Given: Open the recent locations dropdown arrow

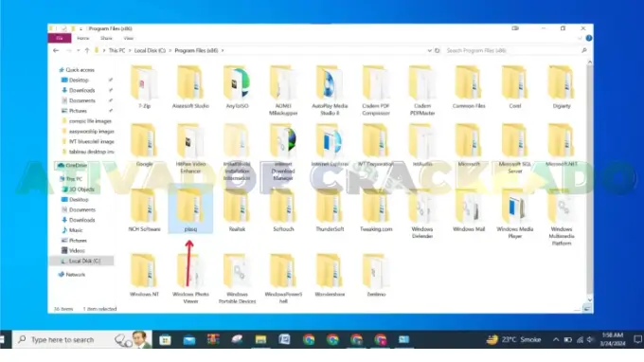Looking at the screenshot, I should pos(78,50).
